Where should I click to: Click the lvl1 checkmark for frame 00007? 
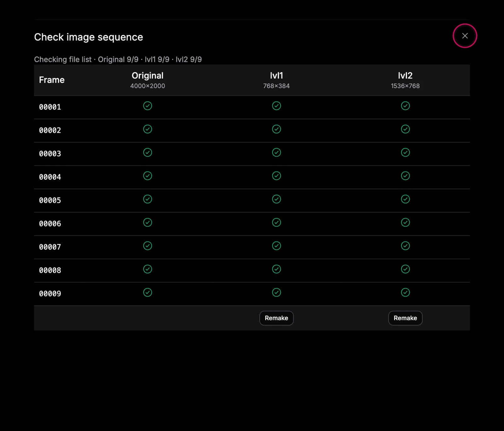(x=276, y=246)
